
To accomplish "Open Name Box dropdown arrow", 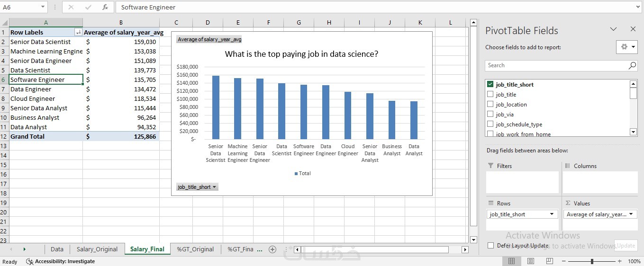I will tap(43, 7).
